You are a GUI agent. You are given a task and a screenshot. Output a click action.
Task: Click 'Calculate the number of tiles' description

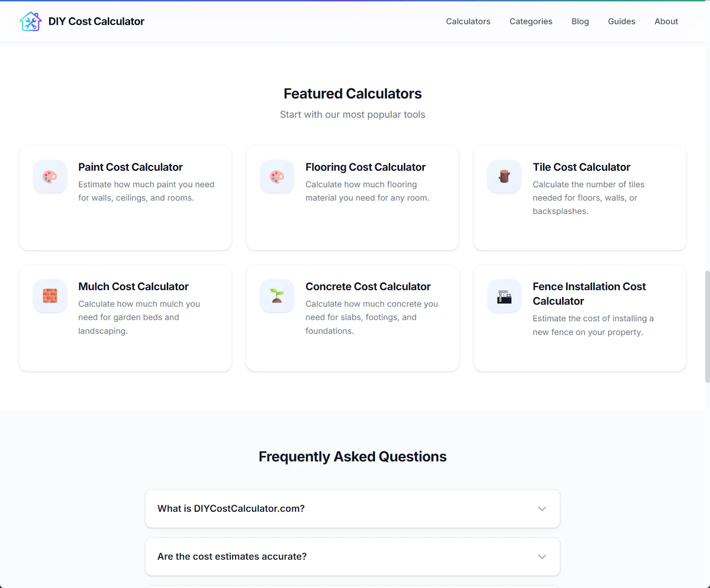[588, 198]
